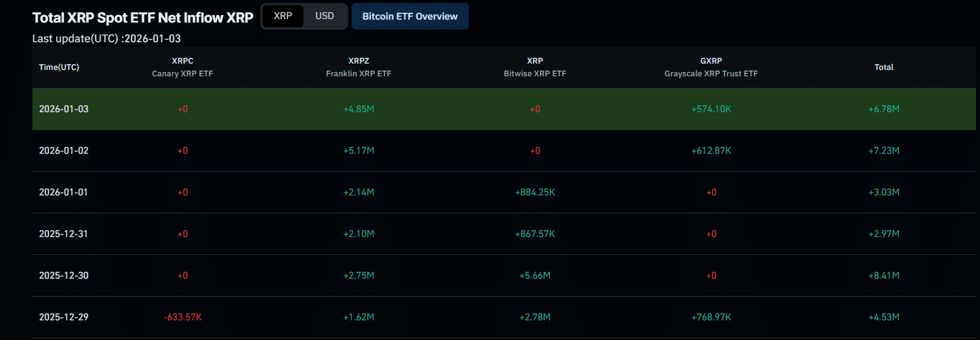980x340 pixels.
Task: Click the -633.57K Canary outflow value
Action: pos(183,317)
